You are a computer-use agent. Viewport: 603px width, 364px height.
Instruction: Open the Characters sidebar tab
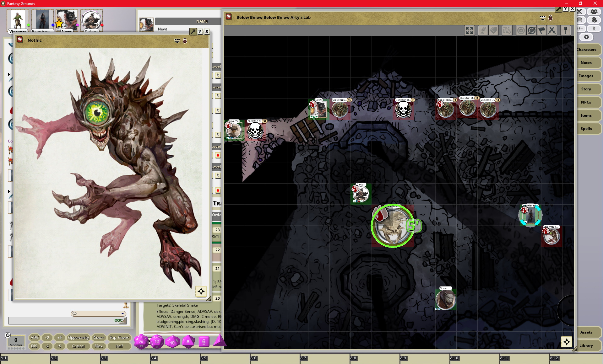(x=588, y=50)
